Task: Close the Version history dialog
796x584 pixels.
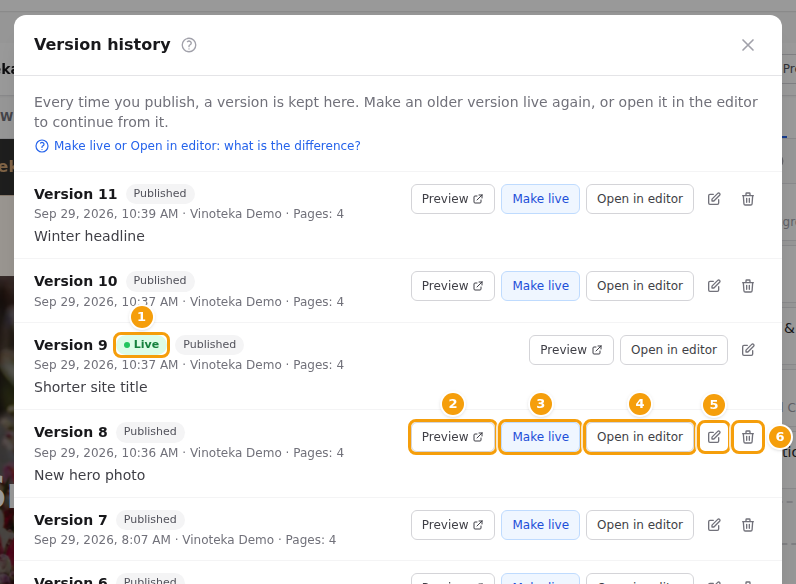Action: (747, 45)
